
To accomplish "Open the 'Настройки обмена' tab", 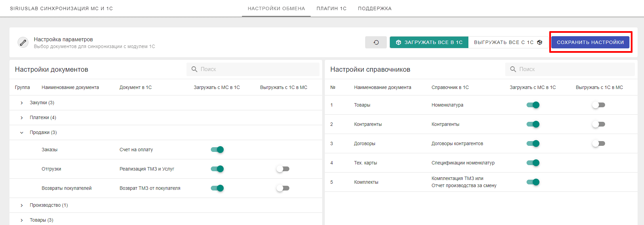I will point(276,8).
